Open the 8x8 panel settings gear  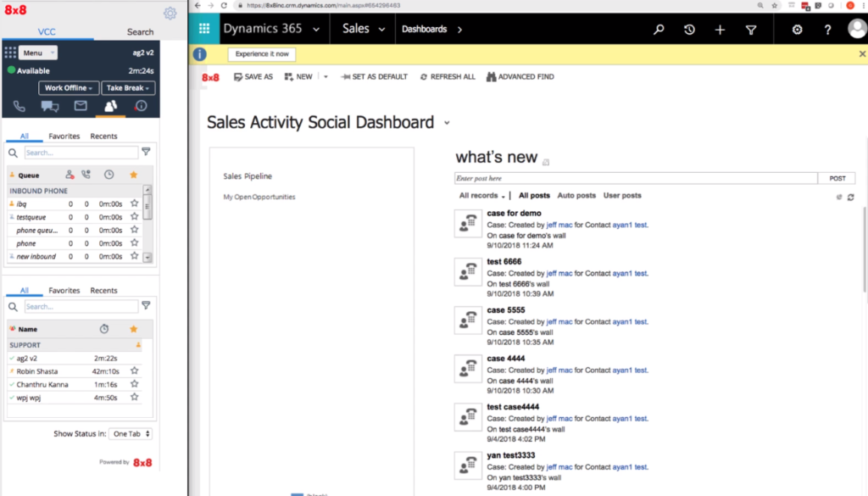[x=170, y=14]
